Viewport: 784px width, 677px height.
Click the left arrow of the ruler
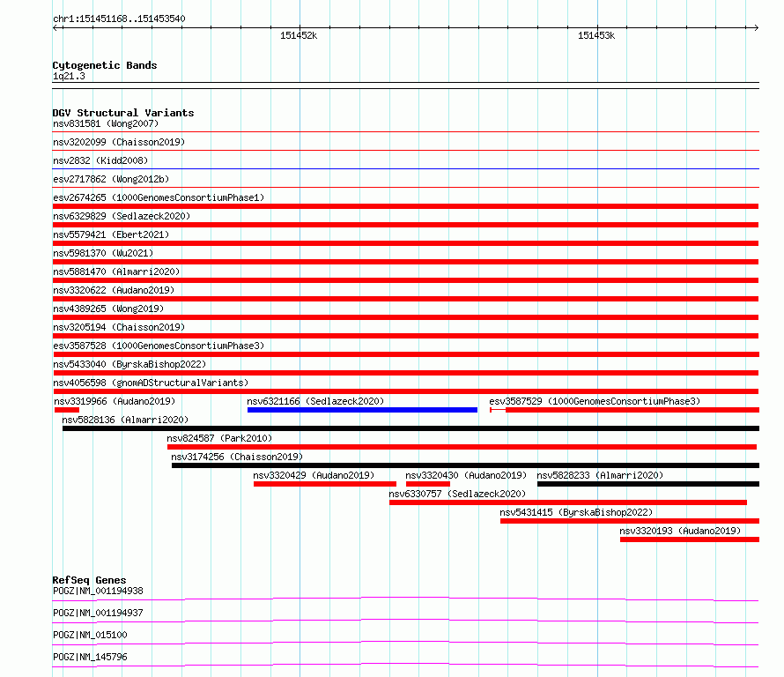(x=55, y=28)
